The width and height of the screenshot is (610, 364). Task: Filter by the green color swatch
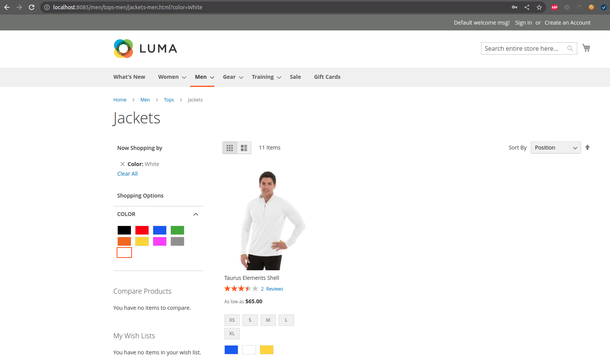click(x=177, y=230)
